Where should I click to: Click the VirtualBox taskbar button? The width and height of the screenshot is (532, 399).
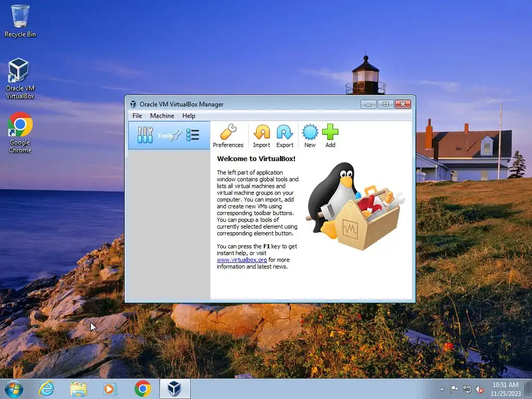pos(175,389)
